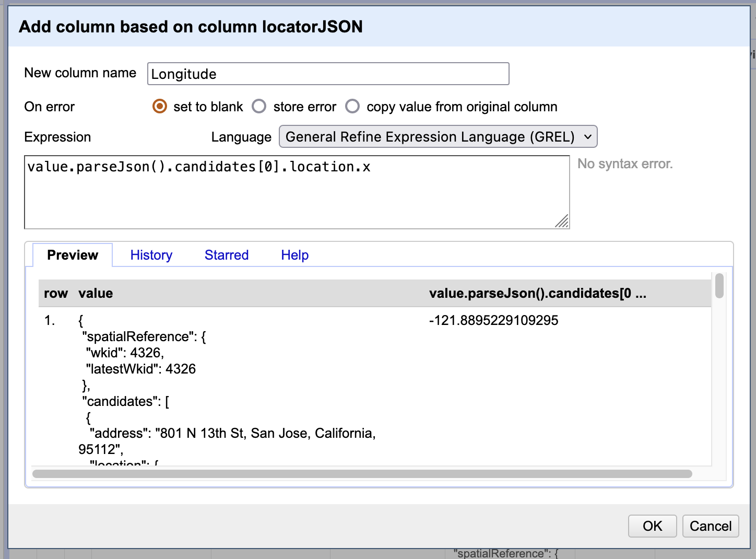Click the preview horizontal scrollbar
756x559 pixels.
(362, 474)
